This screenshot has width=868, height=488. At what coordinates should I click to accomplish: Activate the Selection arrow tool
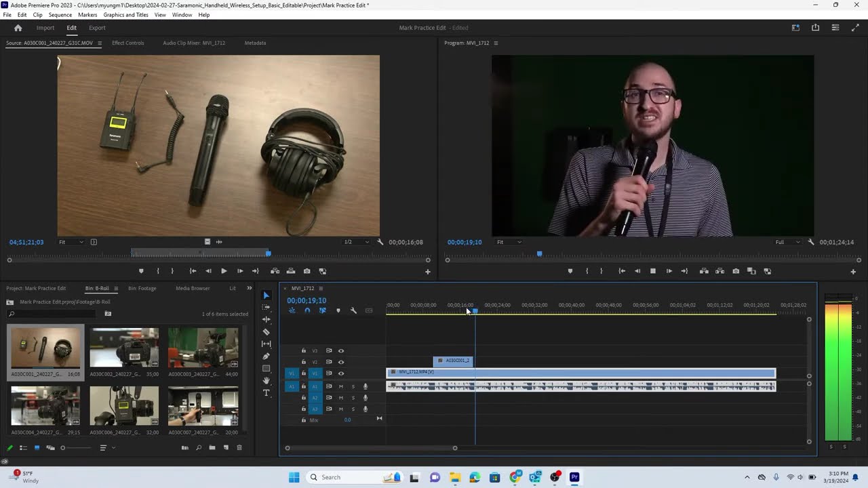pyautogui.click(x=266, y=296)
